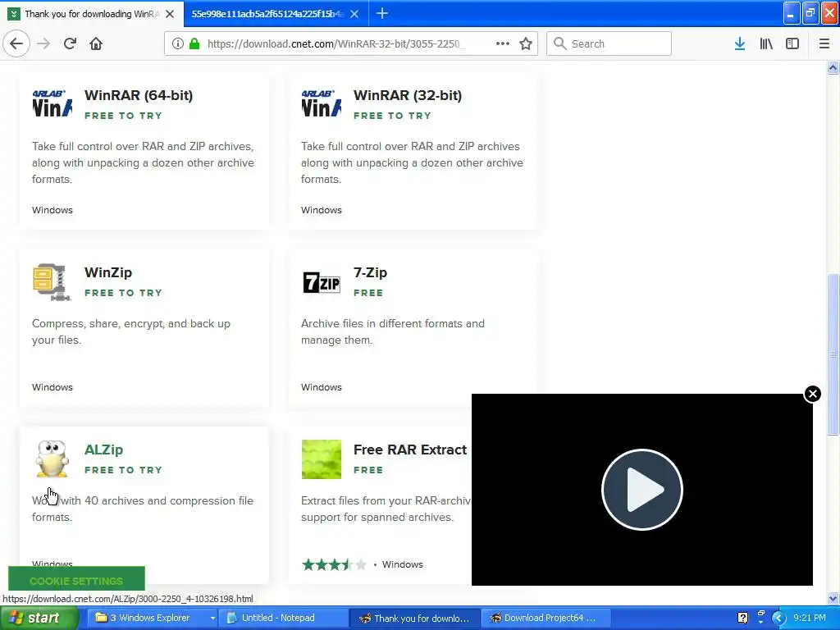The image size is (840, 630).
Task: Open the Firefox hamburger menu
Action: pos(824,43)
